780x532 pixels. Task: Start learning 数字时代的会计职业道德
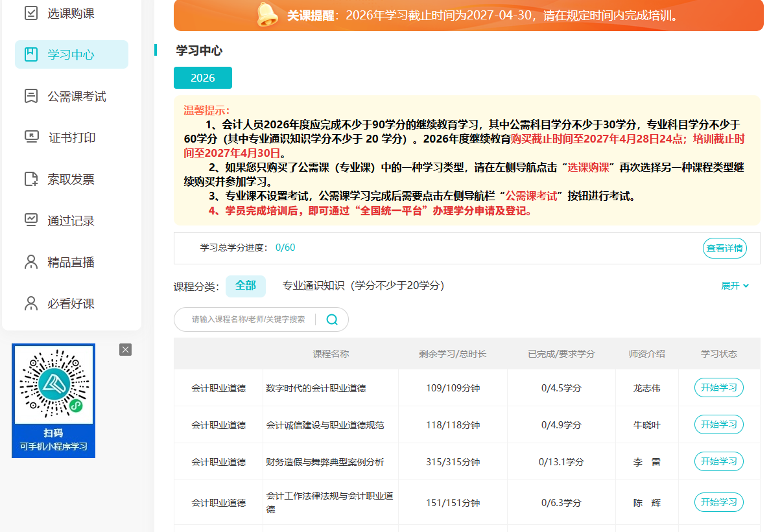[x=719, y=388]
